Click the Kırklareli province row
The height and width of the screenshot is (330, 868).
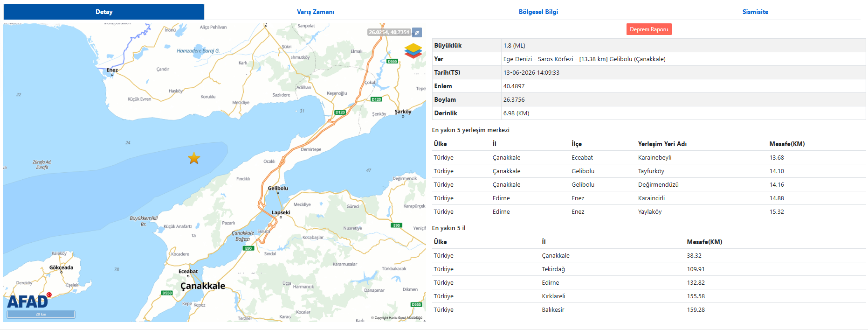649,296
